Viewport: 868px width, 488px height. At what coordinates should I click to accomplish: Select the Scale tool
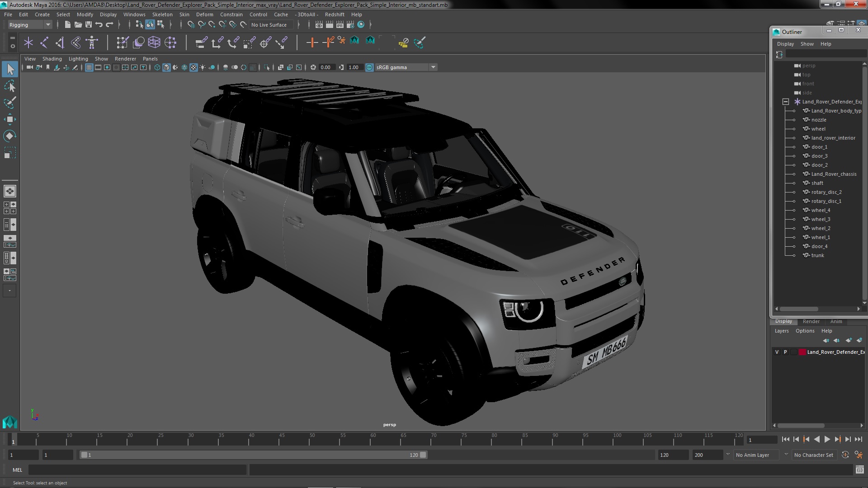10,153
